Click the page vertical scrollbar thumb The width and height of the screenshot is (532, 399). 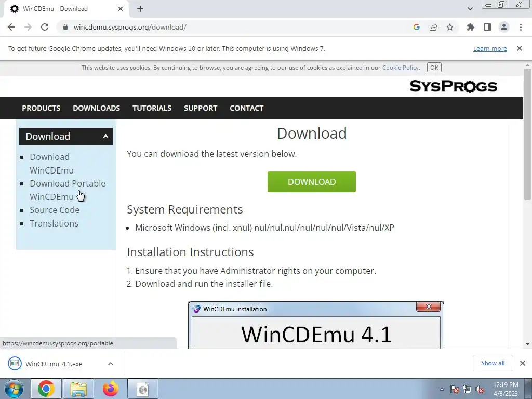528,134
